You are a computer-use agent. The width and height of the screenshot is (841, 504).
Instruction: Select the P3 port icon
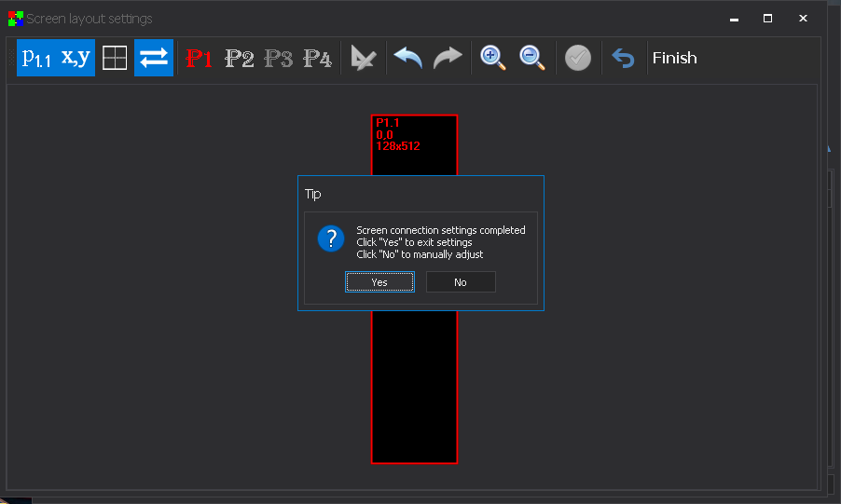click(x=278, y=59)
